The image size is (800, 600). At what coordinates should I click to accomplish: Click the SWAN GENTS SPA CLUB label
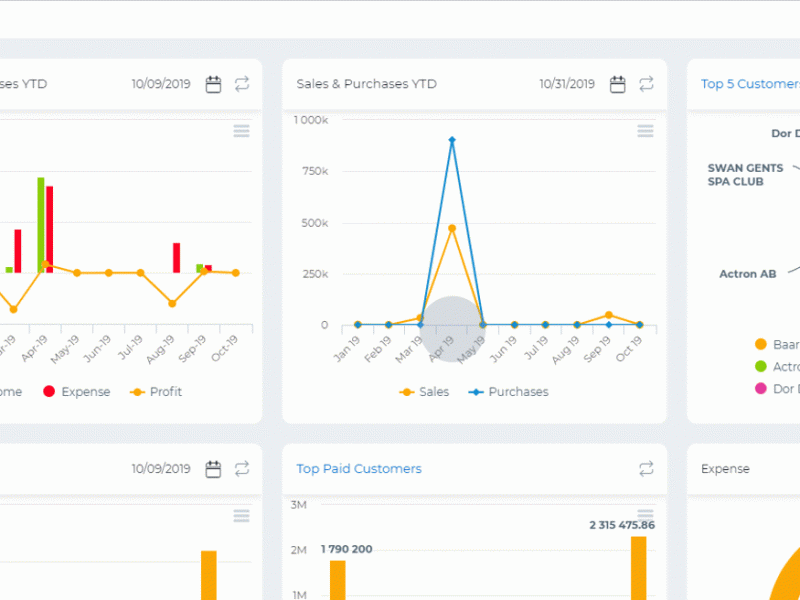[745, 175]
